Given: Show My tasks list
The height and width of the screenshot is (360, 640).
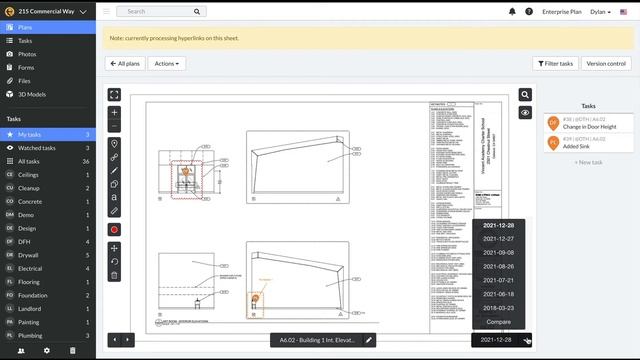Looking at the screenshot, I should pos(48,134).
